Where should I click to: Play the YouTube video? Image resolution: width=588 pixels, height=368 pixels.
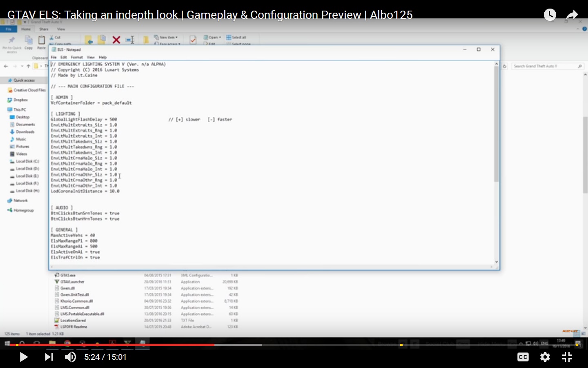[x=24, y=357]
